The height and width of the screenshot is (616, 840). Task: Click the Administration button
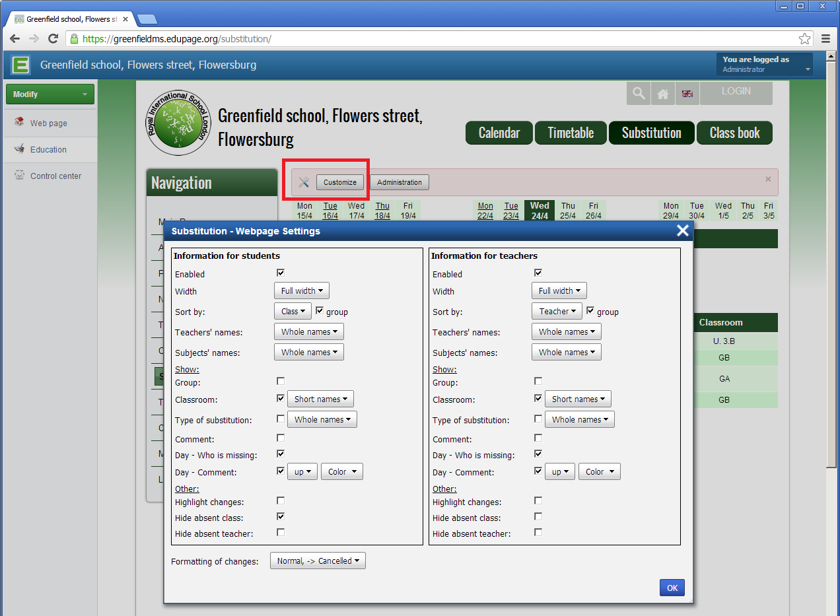pyautogui.click(x=399, y=182)
